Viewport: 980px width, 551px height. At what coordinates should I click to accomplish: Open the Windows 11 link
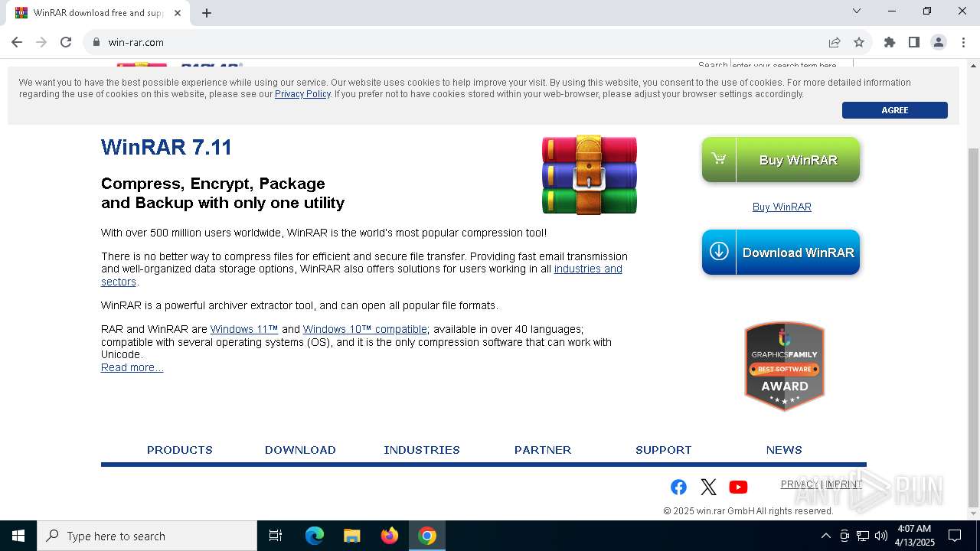[244, 329]
